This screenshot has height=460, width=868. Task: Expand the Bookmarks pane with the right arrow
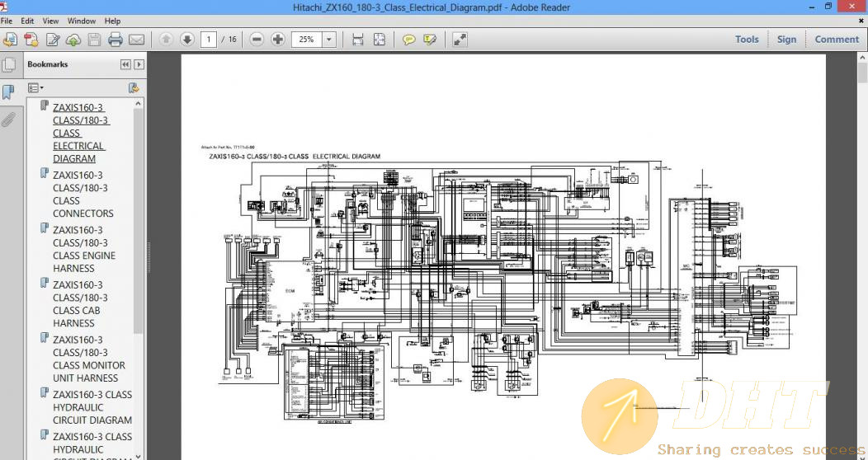[x=139, y=64]
